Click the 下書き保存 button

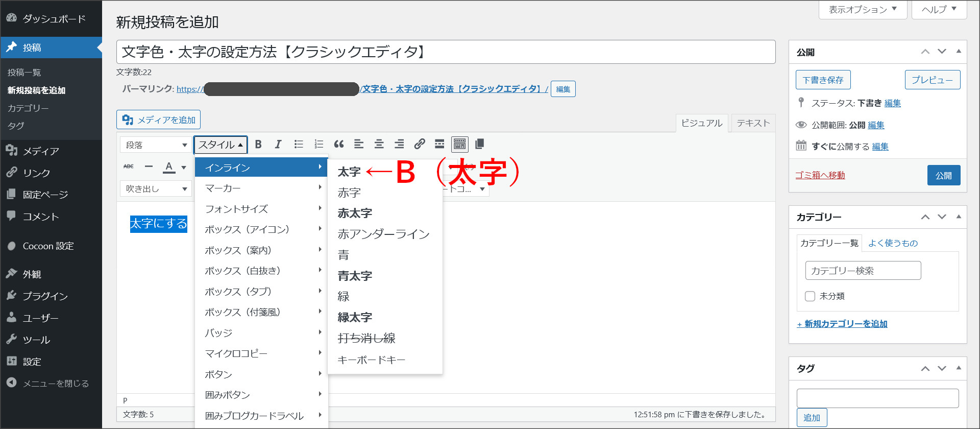[823, 80]
